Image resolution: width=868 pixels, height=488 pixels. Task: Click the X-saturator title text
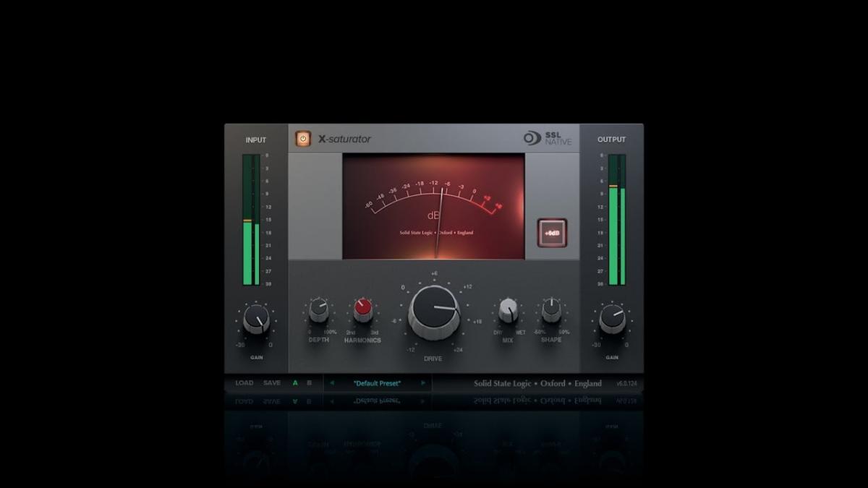click(x=344, y=139)
